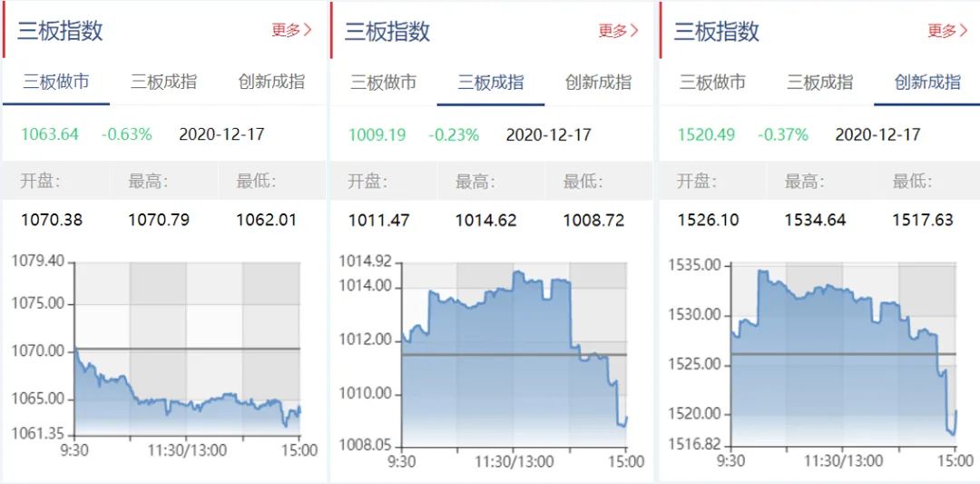Click the 最高 value 1534.64

tap(816, 220)
